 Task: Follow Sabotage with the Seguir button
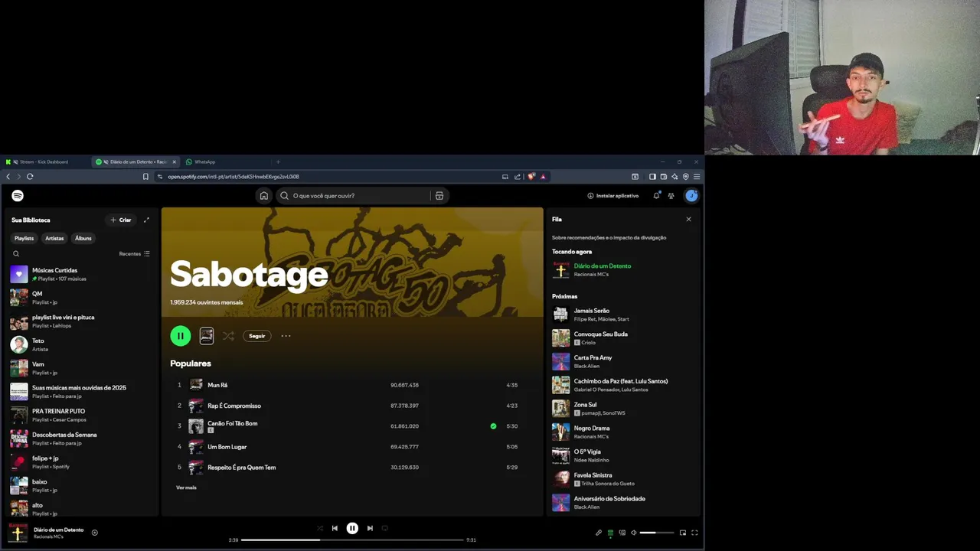click(x=257, y=336)
